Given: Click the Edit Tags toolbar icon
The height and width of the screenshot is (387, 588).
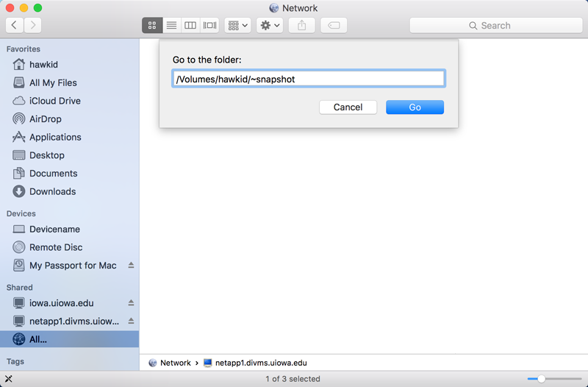Looking at the screenshot, I should [334, 25].
